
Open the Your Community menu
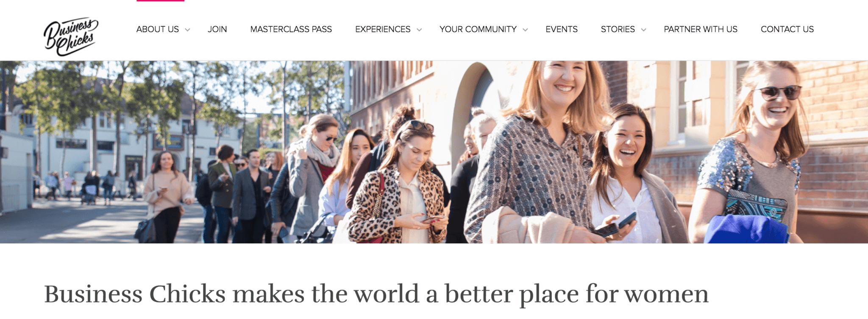point(478,29)
